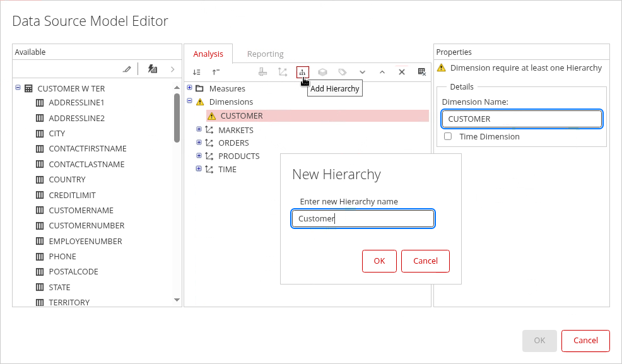Click the move up chevron icon
Viewport: 622px width, 364px height.
coord(382,73)
